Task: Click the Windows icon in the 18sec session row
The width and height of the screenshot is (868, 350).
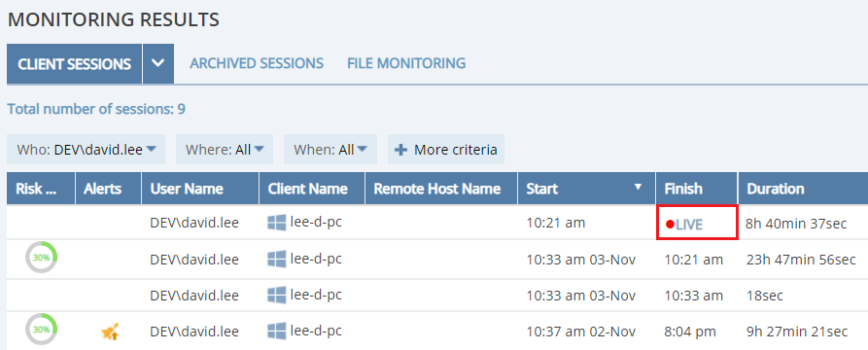Action: [277, 296]
